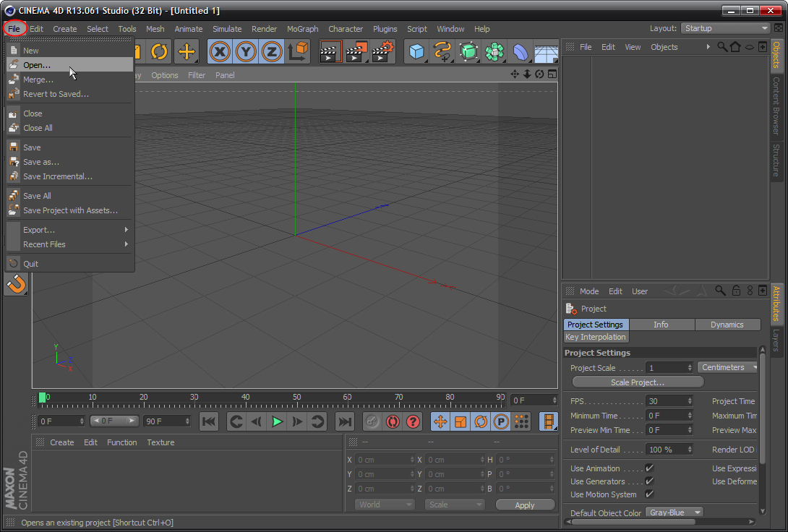Click the coordinate system toggle icon
Image resolution: width=788 pixels, height=532 pixels.
(298, 52)
